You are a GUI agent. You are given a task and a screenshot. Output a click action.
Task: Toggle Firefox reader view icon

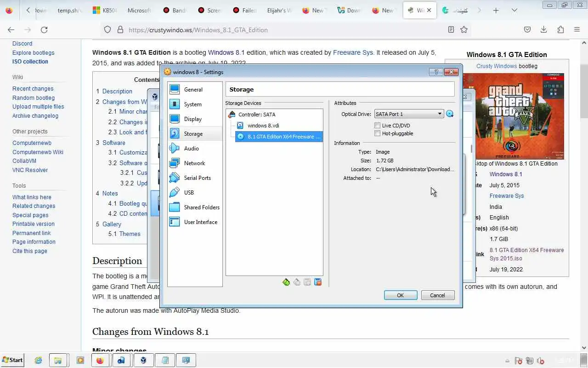pos(451,29)
